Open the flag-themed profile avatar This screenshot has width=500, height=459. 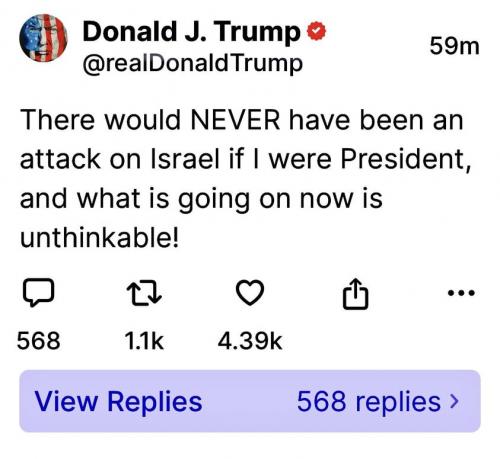(x=43, y=38)
